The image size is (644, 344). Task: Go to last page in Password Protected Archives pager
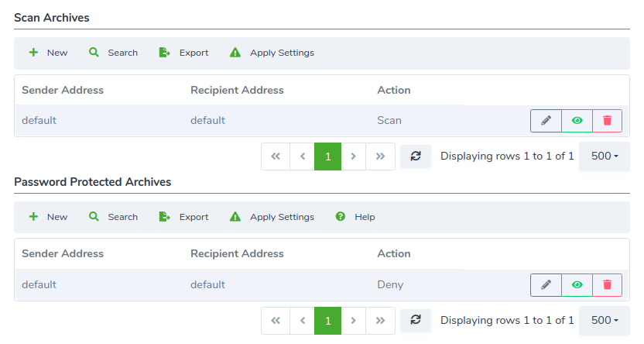tap(380, 321)
